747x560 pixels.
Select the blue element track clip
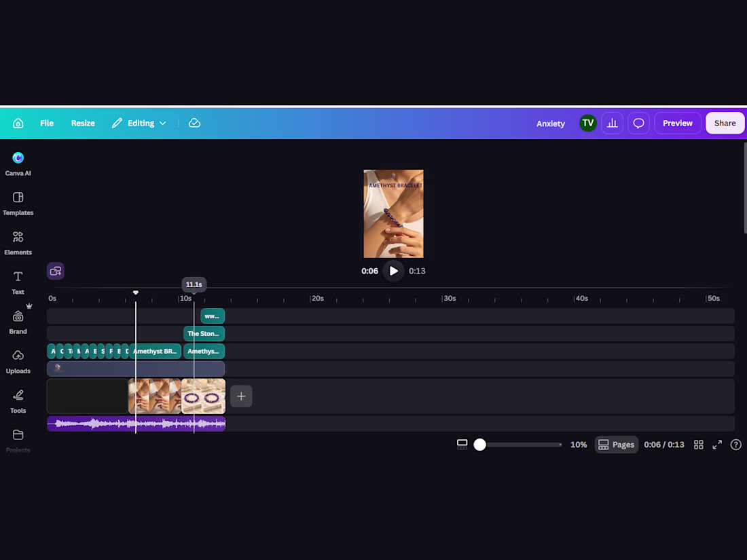pyautogui.click(x=136, y=369)
